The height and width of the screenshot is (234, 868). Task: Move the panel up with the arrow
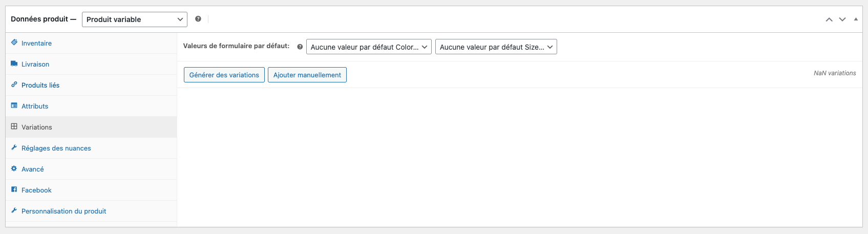coord(829,19)
